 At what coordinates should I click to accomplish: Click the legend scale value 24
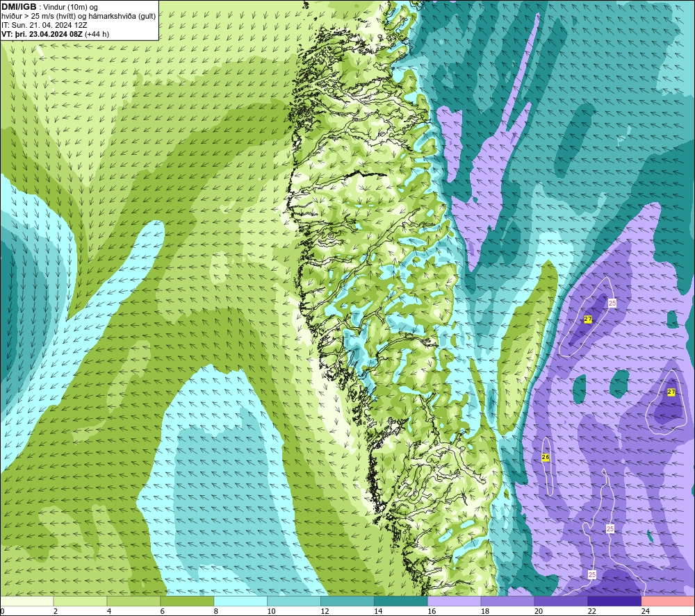(646, 612)
